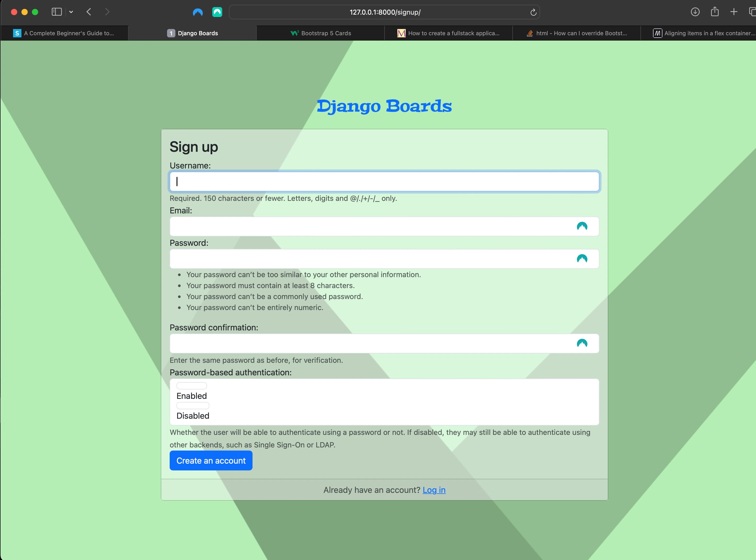Select the Disabled authentication radio option

coord(193,405)
